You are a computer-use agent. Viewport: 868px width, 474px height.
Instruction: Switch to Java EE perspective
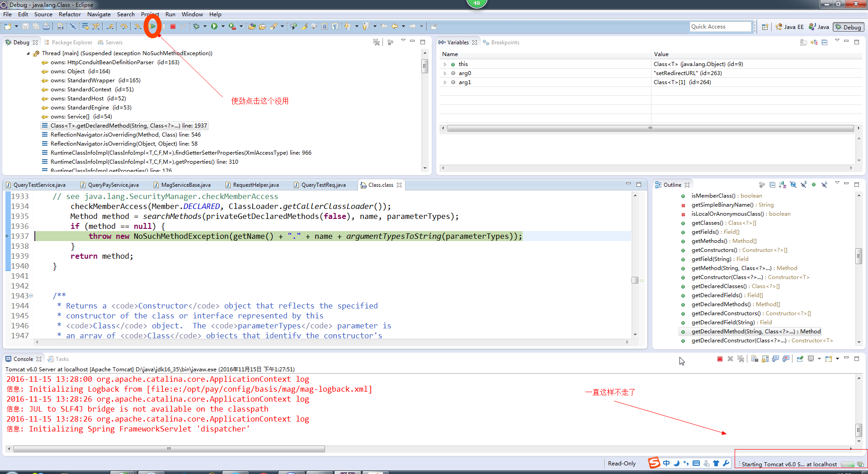click(x=789, y=27)
